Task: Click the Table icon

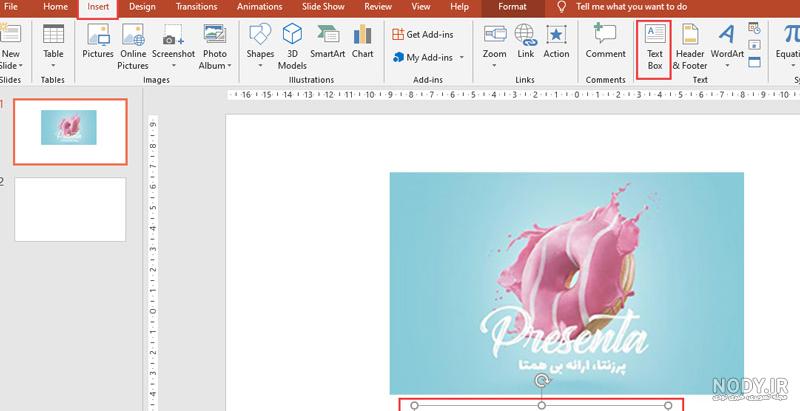Action: tap(53, 35)
